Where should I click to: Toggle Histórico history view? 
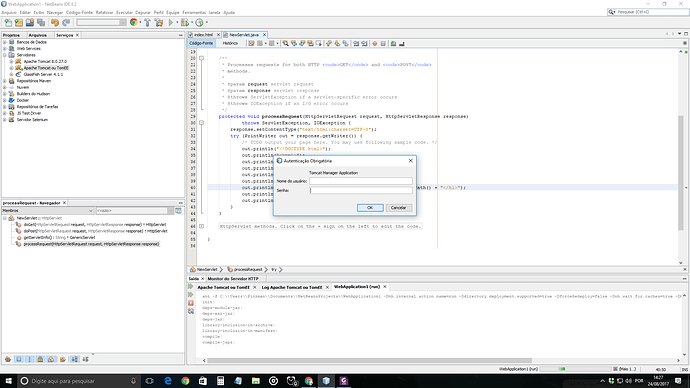(x=230, y=44)
